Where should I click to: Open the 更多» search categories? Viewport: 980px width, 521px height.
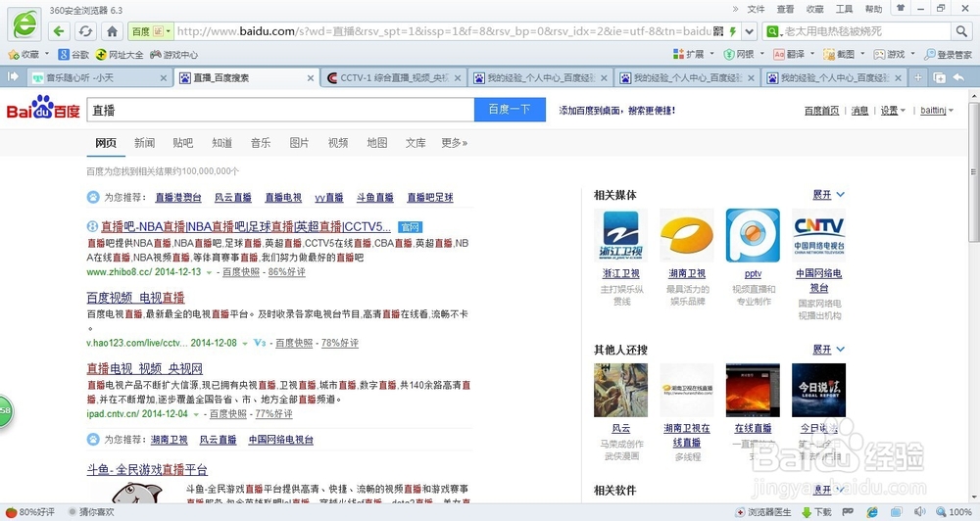coord(455,143)
